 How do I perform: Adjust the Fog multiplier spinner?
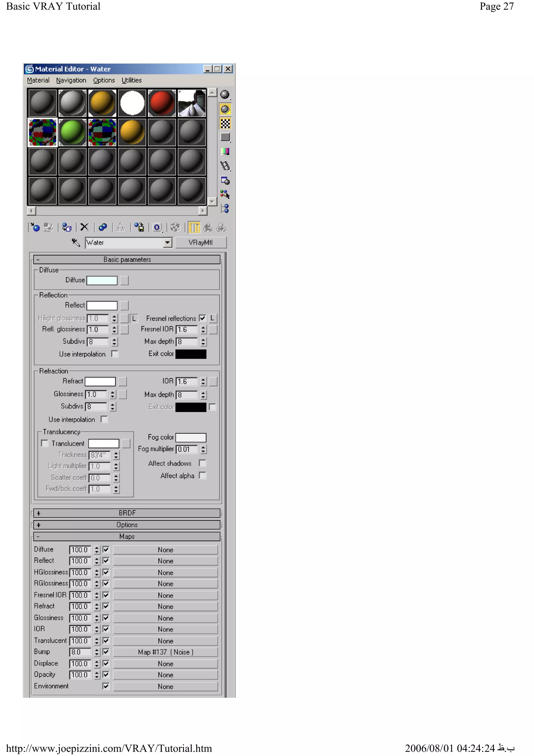click(203, 450)
